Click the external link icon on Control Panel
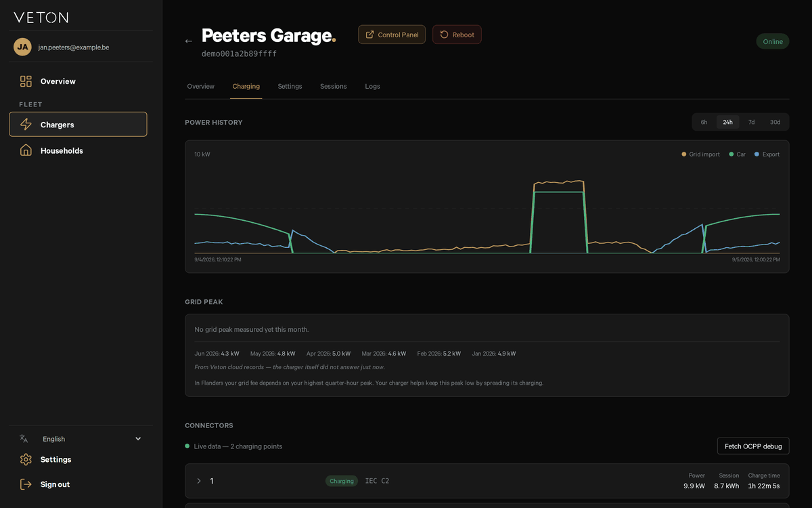Image resolution: width=812 pixels, height=508 pixels. [369, 35]
